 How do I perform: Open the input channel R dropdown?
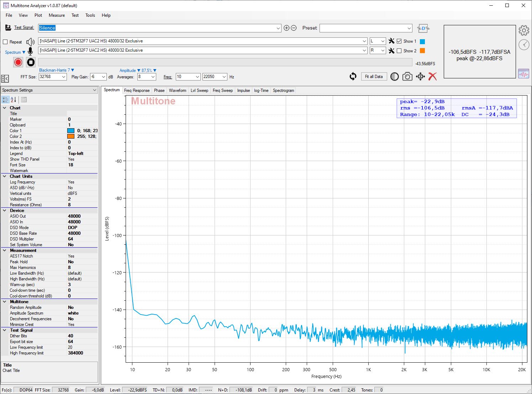coord(383,51)
